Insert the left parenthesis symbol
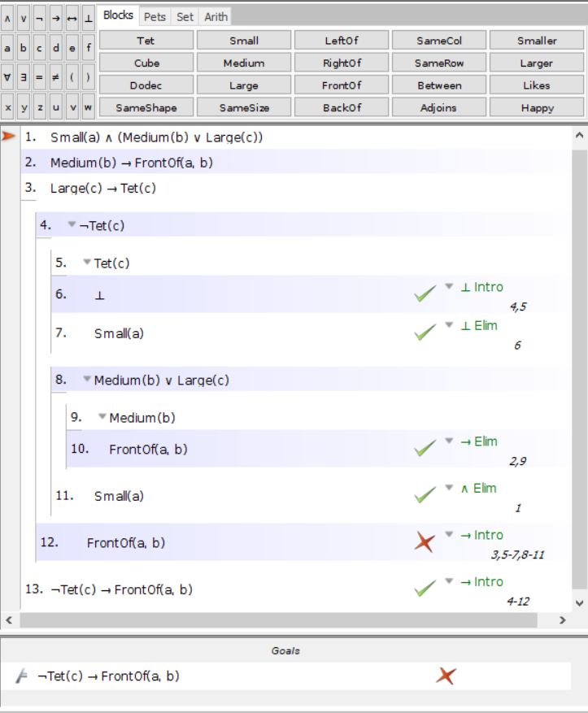 pos(72,77)
